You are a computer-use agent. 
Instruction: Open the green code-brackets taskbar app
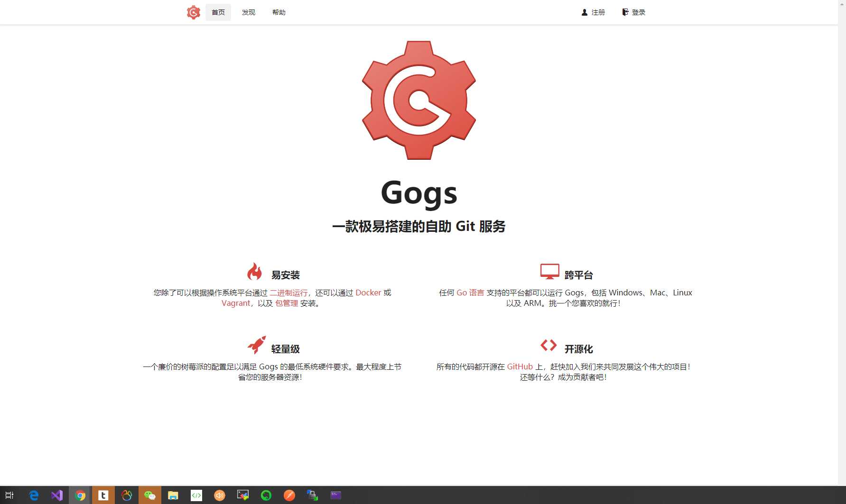click(x=196, y=495)
